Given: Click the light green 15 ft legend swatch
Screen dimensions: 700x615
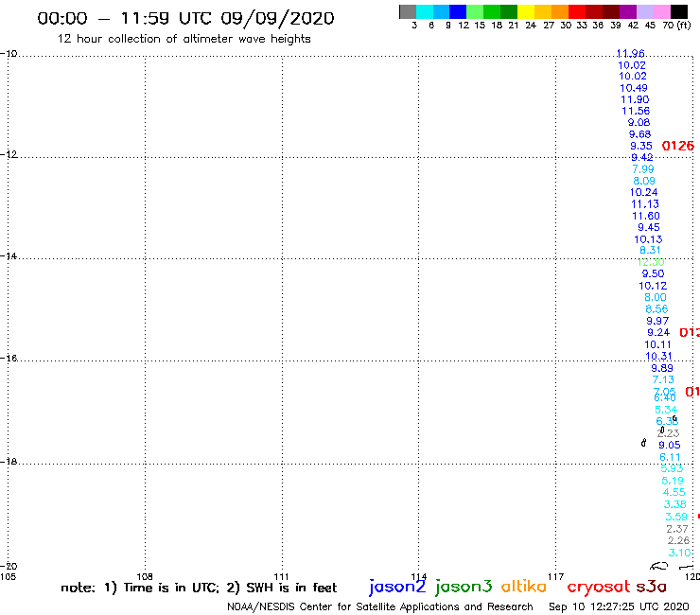Looking at the screenshot, I should pyautogui.click(x=475, y=11).
